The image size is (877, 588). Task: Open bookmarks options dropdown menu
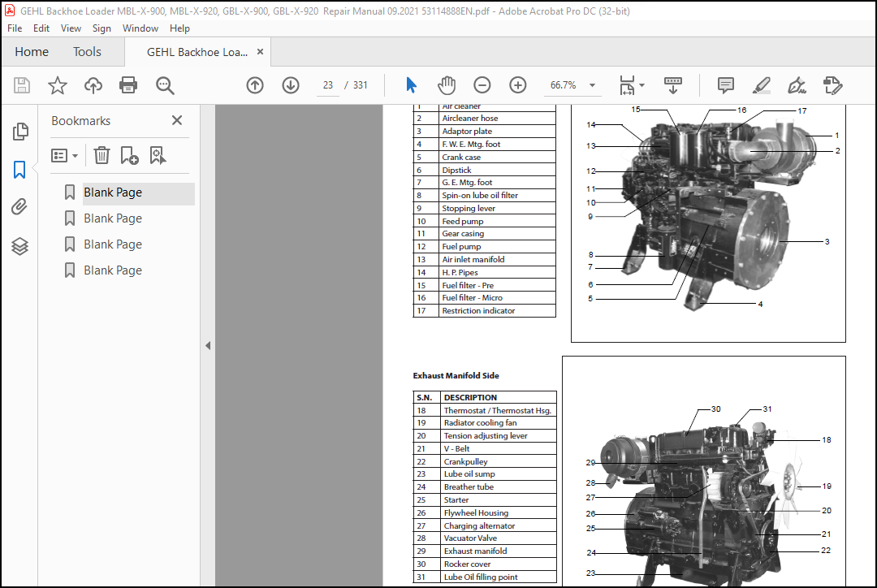click(x=64, y=156)
